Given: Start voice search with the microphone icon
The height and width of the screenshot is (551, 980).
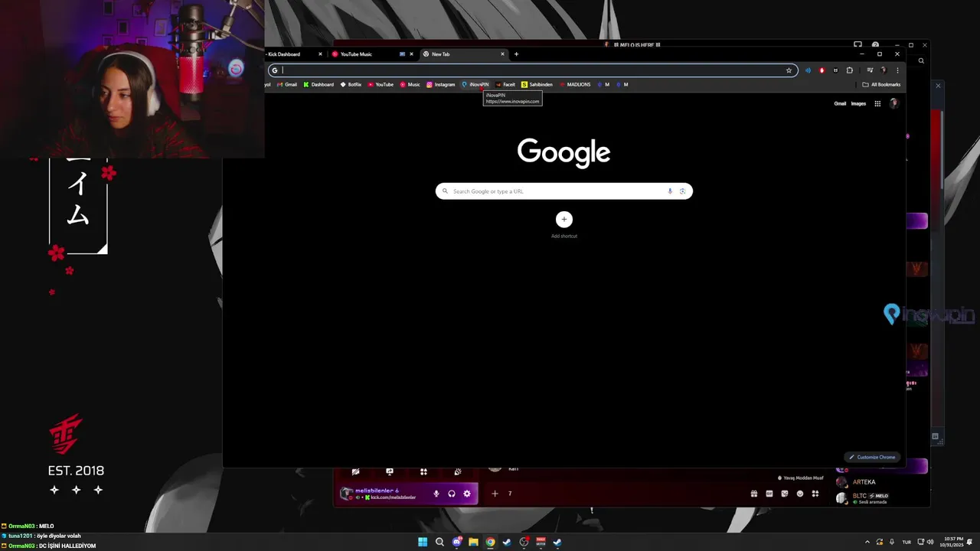Looking at the screenshot, I should point(670,191).
